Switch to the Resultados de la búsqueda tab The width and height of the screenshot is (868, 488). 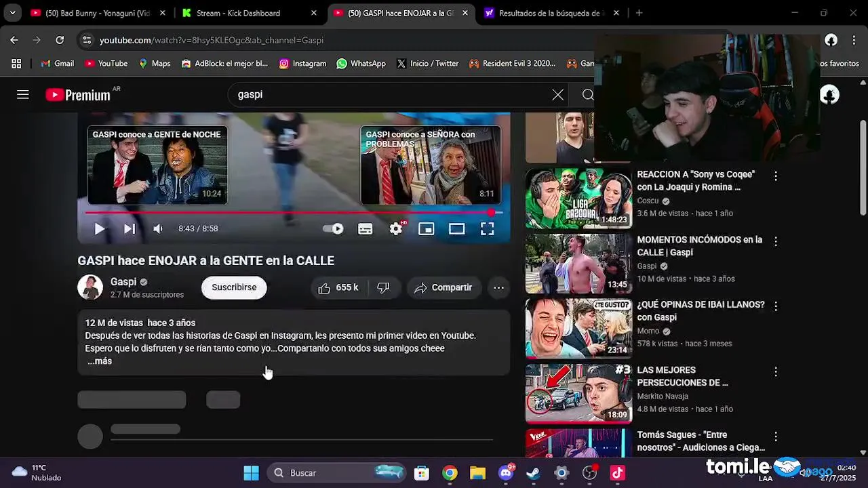[551, 13]
